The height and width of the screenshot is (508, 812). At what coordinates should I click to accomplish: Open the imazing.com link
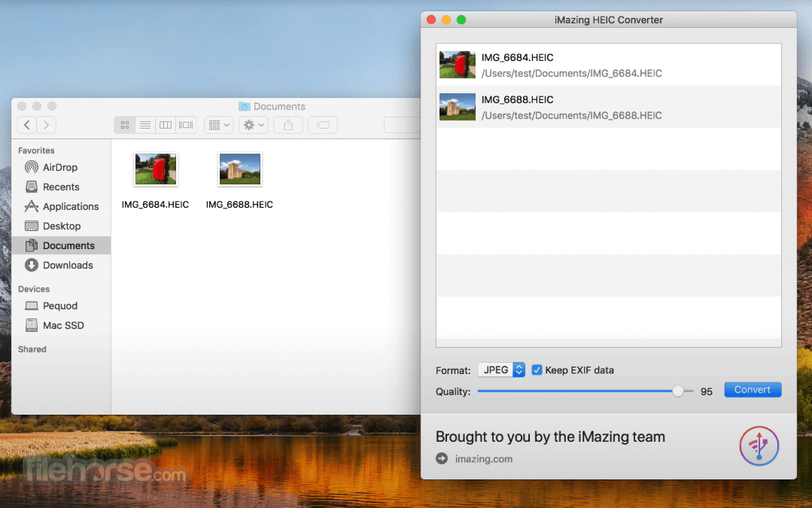tap(484, 459)
